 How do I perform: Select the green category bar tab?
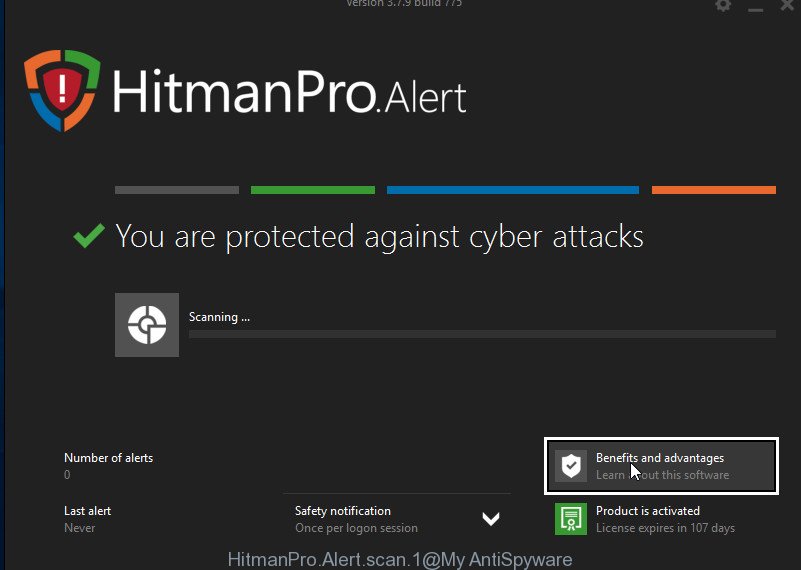313,190
